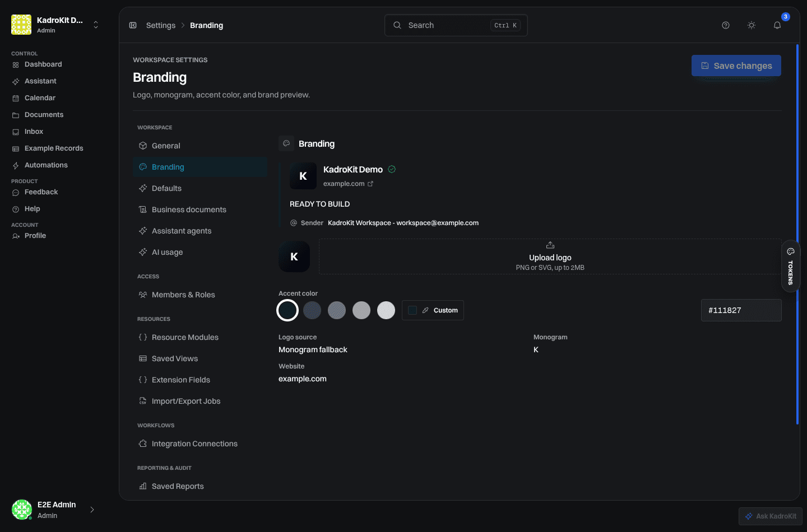
Task: Click the Saved Views table icon
Action: coord(143,358)
